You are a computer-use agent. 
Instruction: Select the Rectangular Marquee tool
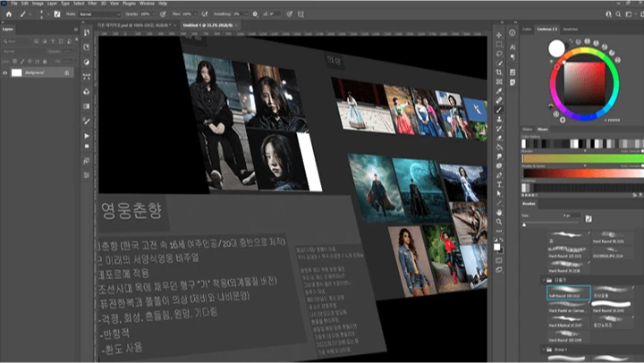(x=499, y=45)
